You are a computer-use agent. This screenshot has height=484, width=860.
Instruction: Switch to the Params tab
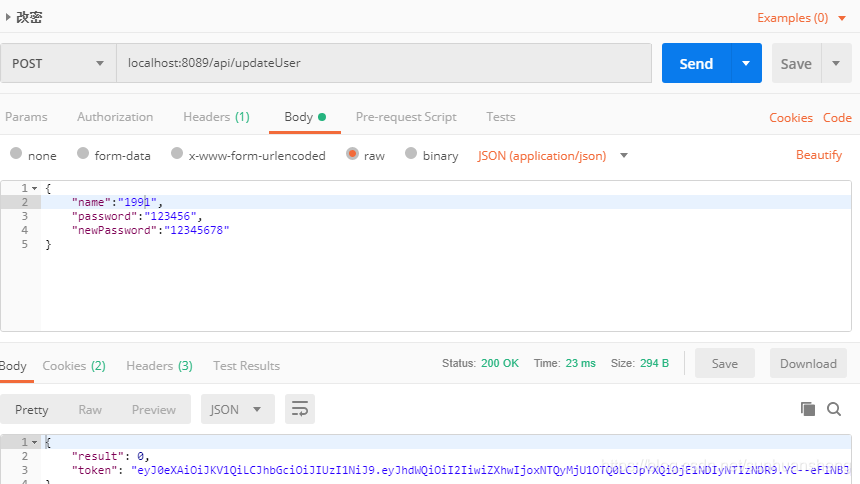point(26,117)
